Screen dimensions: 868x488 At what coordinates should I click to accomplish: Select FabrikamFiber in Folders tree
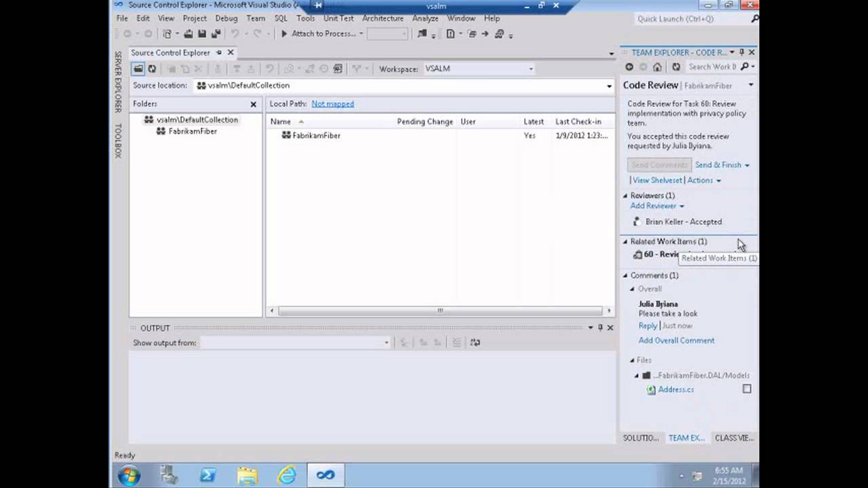coord(193,131)
